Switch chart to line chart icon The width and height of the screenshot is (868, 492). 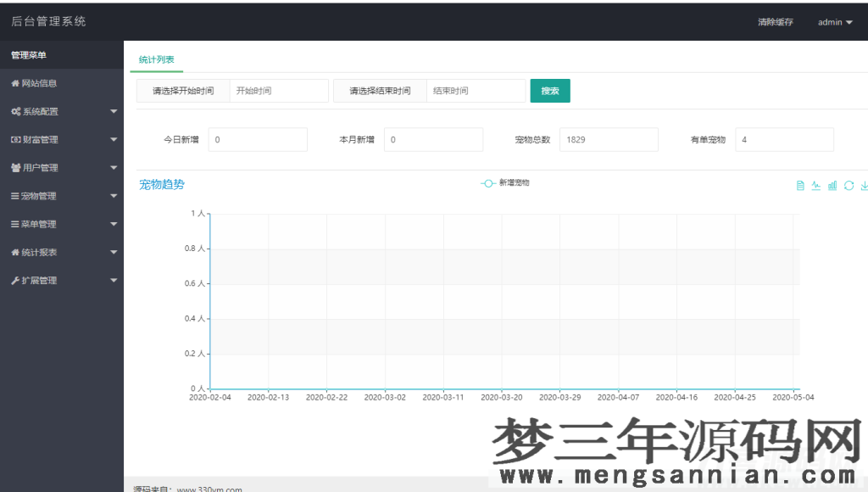(815, 186)
